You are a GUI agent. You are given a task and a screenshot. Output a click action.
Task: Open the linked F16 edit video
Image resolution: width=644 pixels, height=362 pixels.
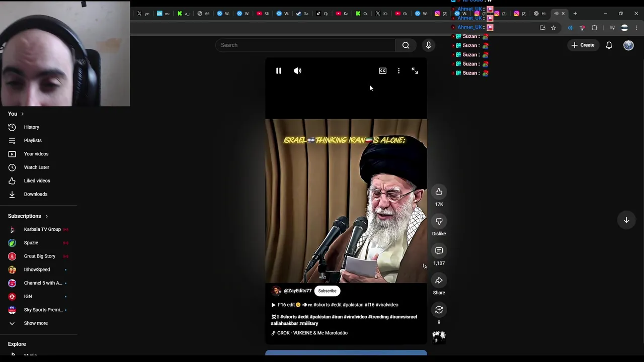[x=335, y=305]
